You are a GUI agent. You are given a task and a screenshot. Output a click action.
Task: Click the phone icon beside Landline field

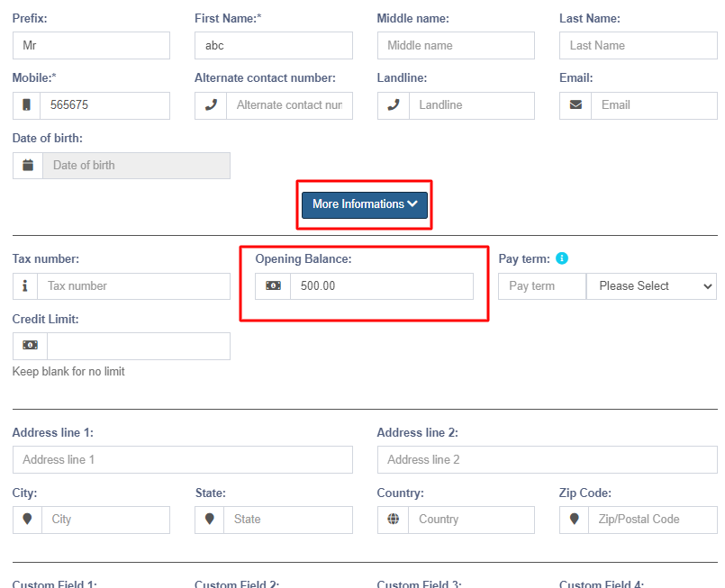393,105
